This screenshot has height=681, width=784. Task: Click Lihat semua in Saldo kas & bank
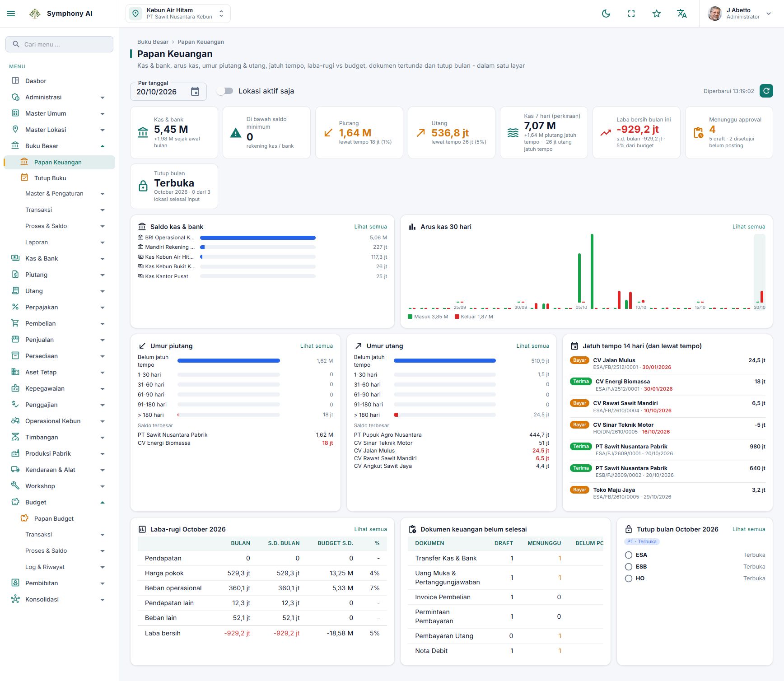[x=370, y=227]
